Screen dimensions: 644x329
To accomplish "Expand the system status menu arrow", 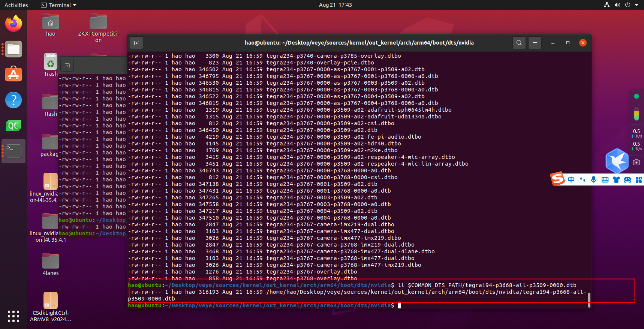I will 637,5.
